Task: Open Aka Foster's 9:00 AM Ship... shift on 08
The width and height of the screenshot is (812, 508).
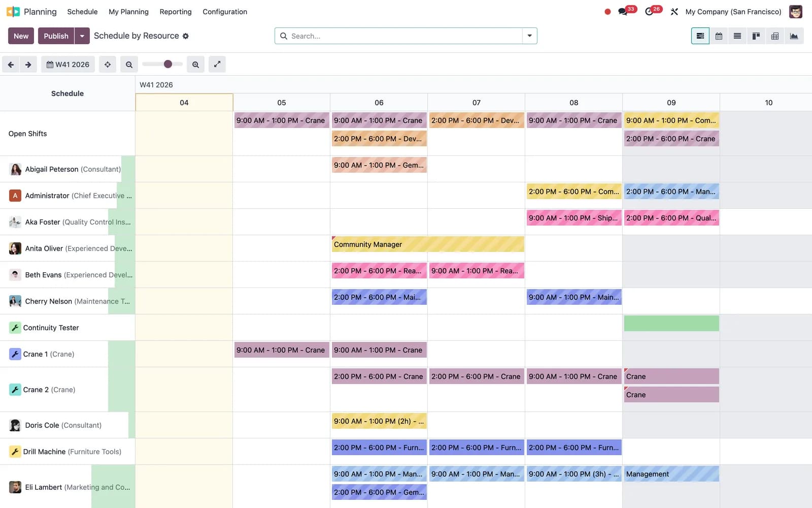Action: pos(574,218)
